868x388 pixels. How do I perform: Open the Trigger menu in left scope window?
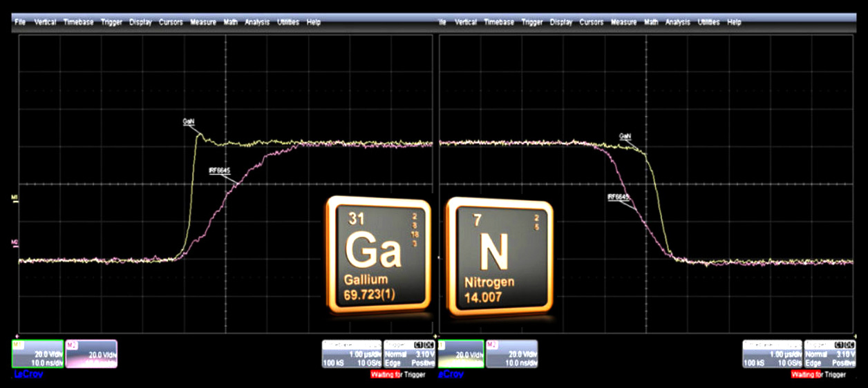click(111, 22)
